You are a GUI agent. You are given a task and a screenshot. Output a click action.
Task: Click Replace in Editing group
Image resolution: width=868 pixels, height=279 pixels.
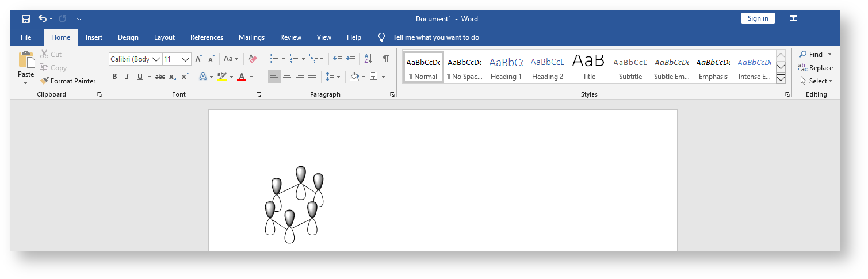(x=815, y=68)
